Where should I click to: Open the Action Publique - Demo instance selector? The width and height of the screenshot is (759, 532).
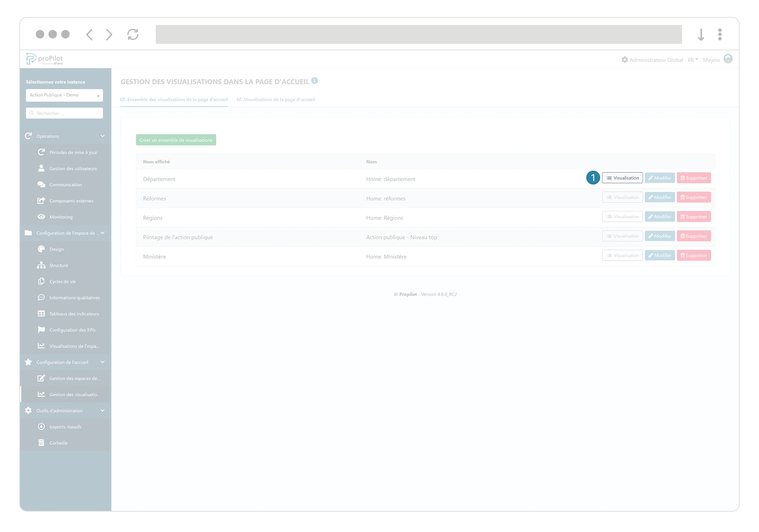click(64, 95)
